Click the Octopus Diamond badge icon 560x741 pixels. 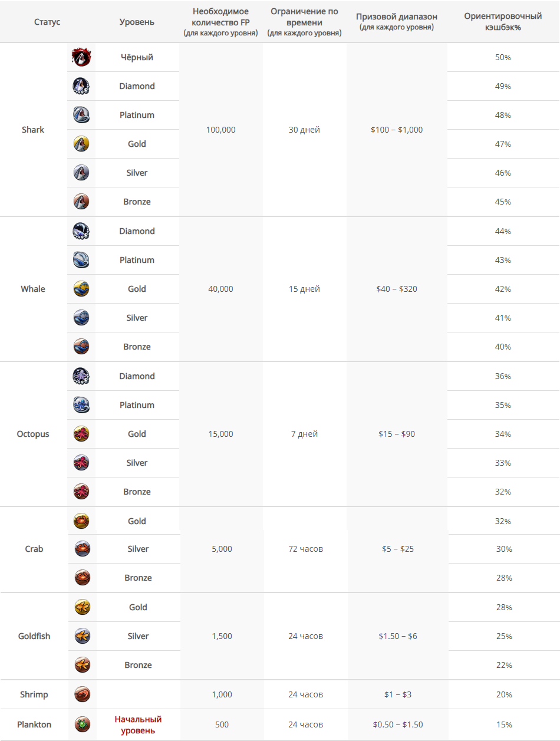click(81, 376)
